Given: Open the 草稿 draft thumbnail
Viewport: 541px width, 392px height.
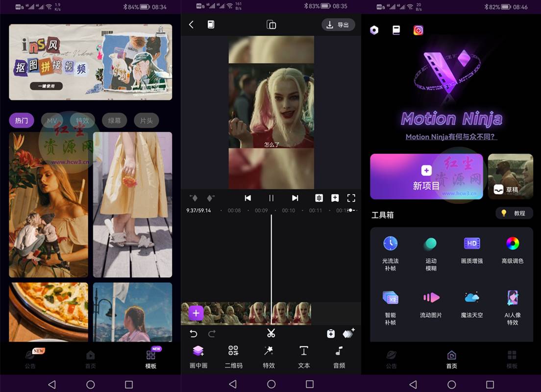Looking at the screenshot, I should coord(511,177).
